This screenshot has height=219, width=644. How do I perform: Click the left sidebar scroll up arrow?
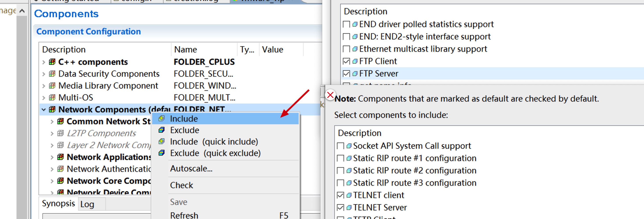point(22,11)
